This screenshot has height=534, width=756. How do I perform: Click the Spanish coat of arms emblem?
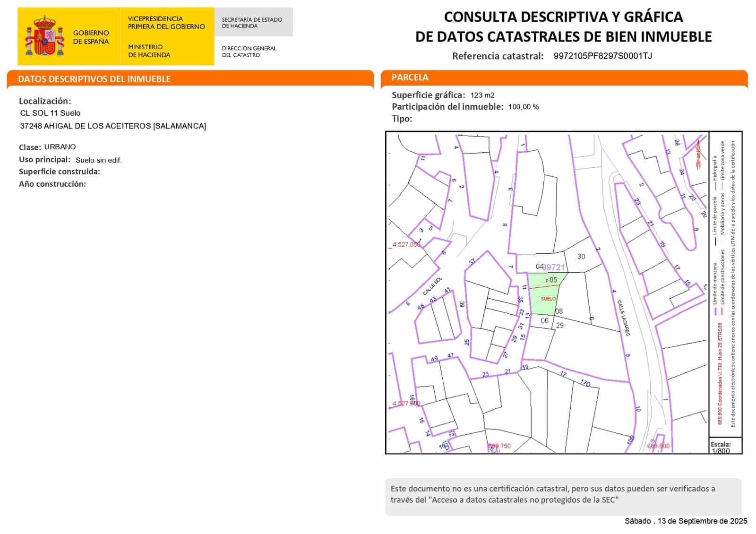coord(44,36)
